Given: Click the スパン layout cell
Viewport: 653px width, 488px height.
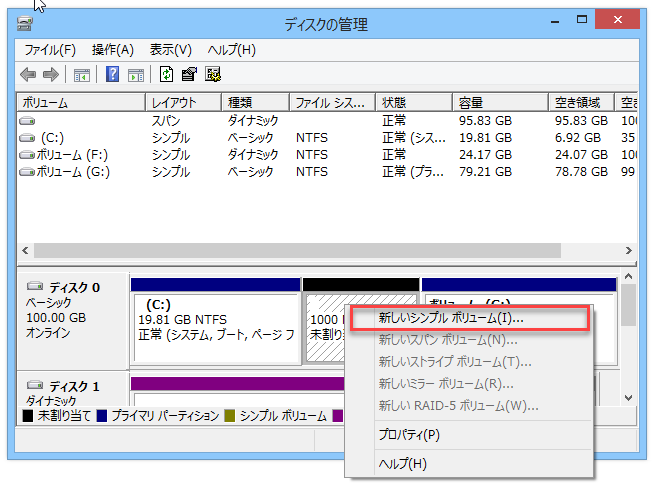Looking at the screenshot, I should click(x=166, y=121).
